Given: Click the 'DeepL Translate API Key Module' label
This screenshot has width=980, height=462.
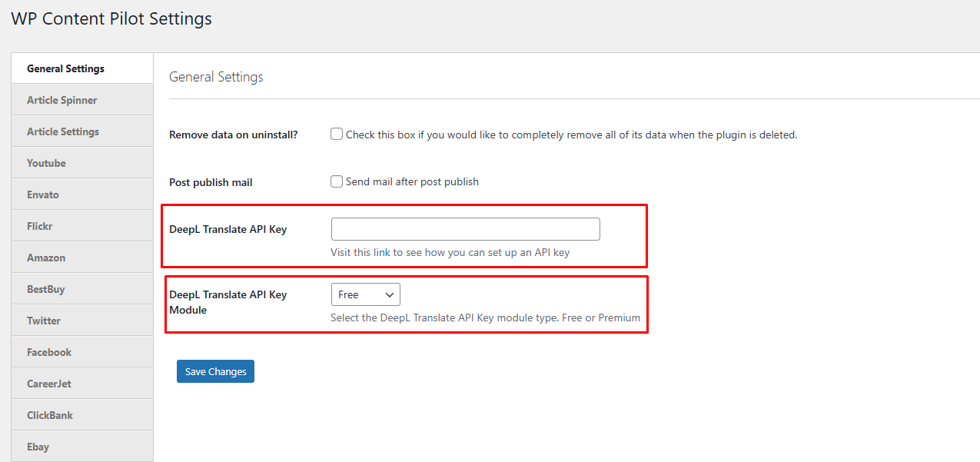Looking at the screenshot, I should click(228, 302).
